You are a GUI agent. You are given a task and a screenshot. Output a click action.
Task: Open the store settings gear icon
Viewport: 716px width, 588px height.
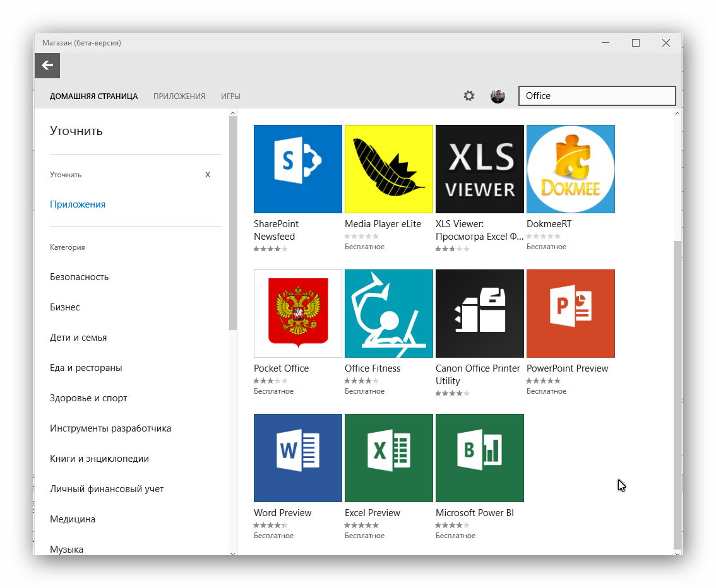tap(469, 96)
